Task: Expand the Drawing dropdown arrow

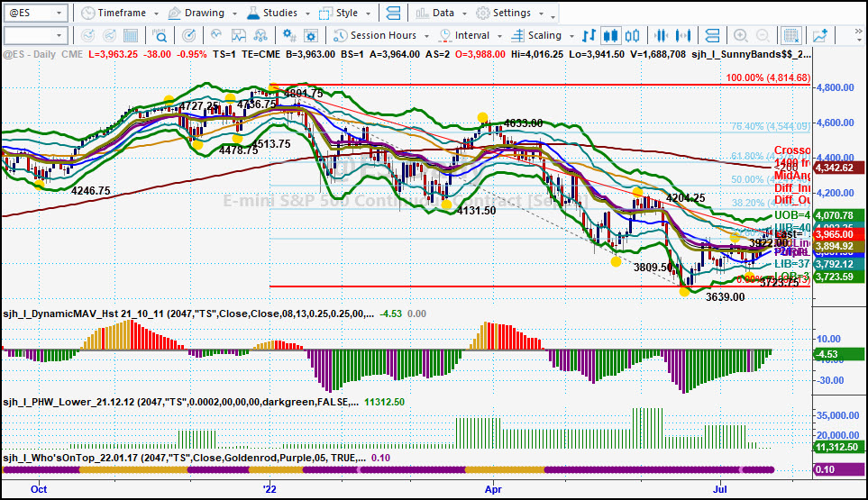Action: tap(234, 14)
